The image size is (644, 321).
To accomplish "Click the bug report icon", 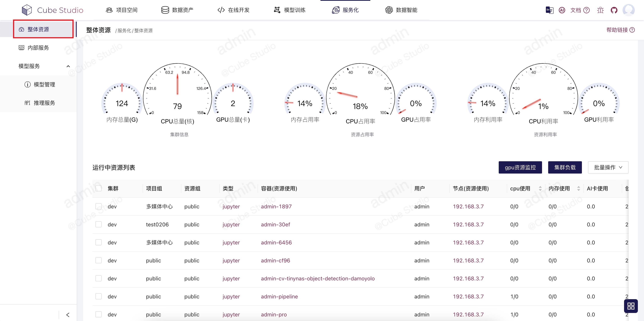I will tap(600, 10).
